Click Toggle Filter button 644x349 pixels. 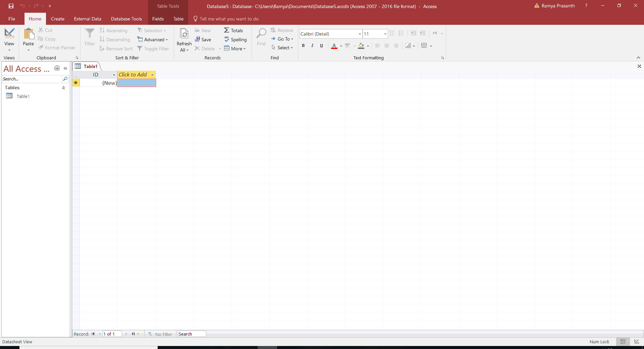(153, 49)
